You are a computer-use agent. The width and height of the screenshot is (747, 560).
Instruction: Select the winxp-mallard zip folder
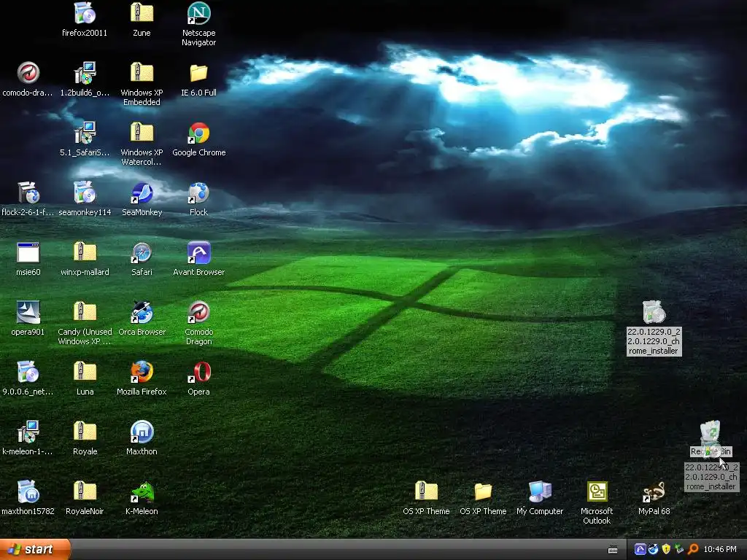point(85,253)
